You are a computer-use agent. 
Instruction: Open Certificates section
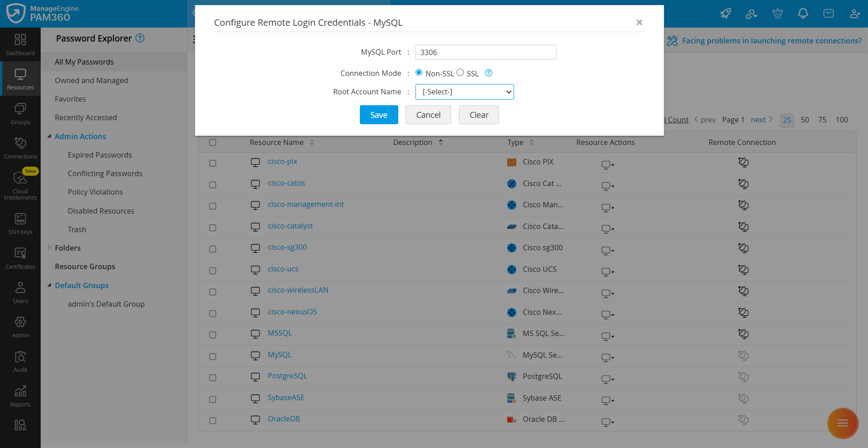20,258
